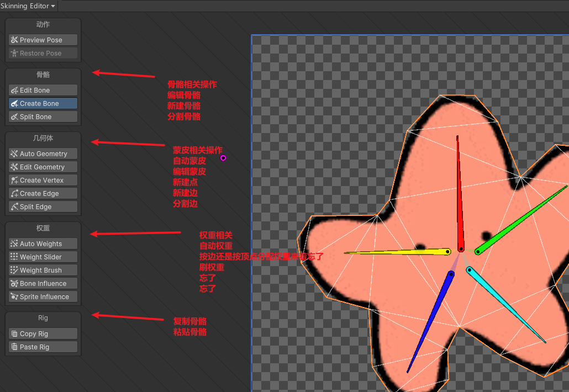Select the Create Edge tool icon
Screen dimensions: 569x392
point(14,194)
